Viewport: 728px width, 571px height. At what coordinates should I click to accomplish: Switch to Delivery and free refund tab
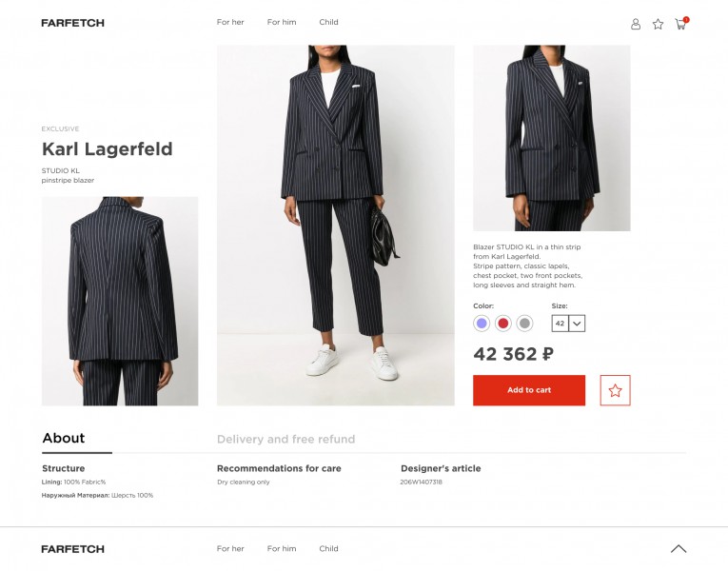285,440
